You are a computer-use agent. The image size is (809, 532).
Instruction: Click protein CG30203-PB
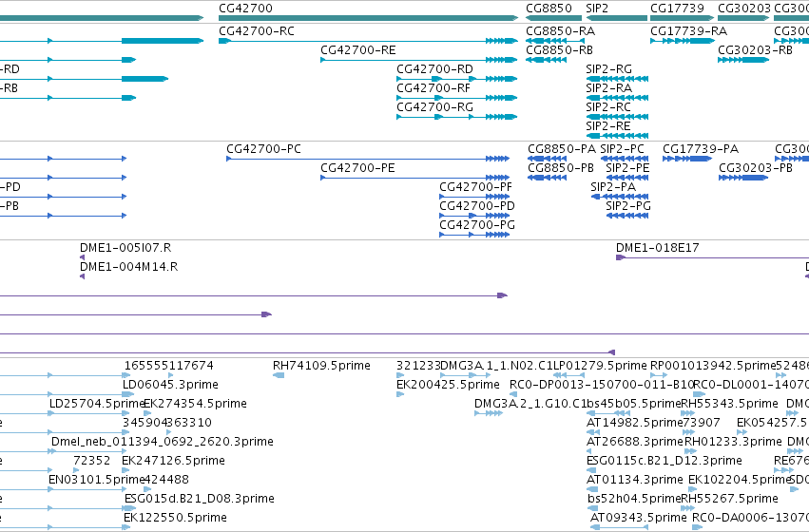point(743,178)
